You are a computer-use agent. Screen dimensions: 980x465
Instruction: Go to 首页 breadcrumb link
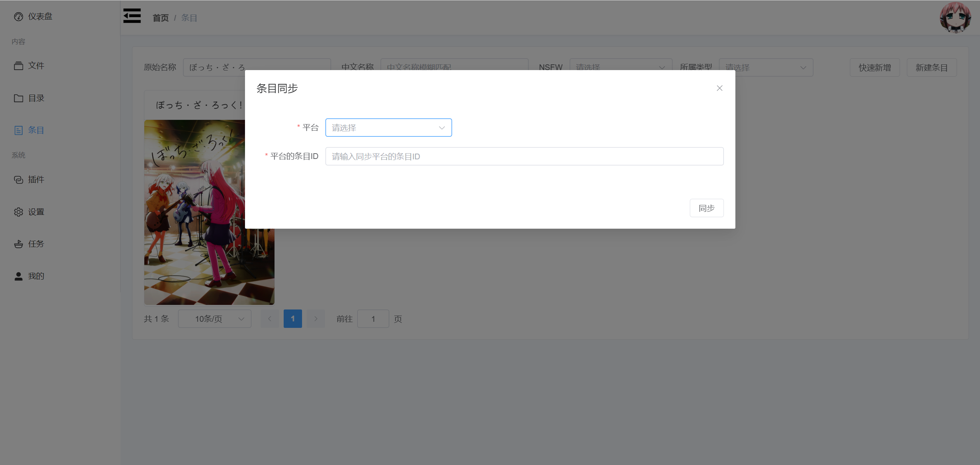(x=161, y=18)
